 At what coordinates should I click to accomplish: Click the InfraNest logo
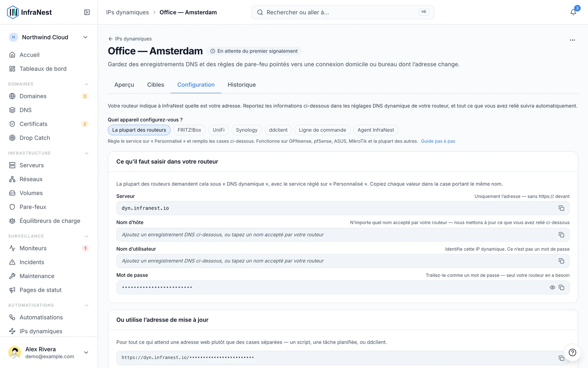pos(29,12)
